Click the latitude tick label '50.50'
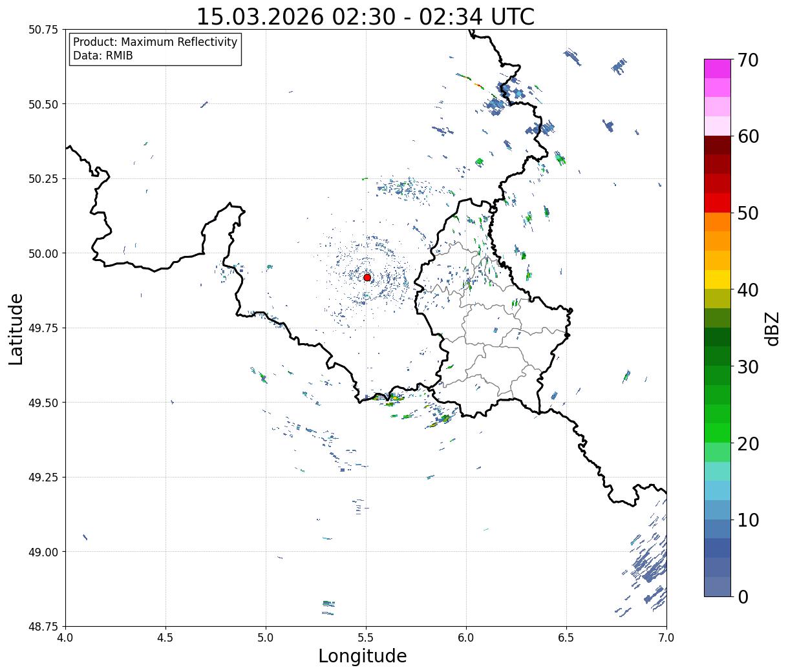The height and width of the screenshot is (672, 788). pyautogui.click(x=43, y=104)
